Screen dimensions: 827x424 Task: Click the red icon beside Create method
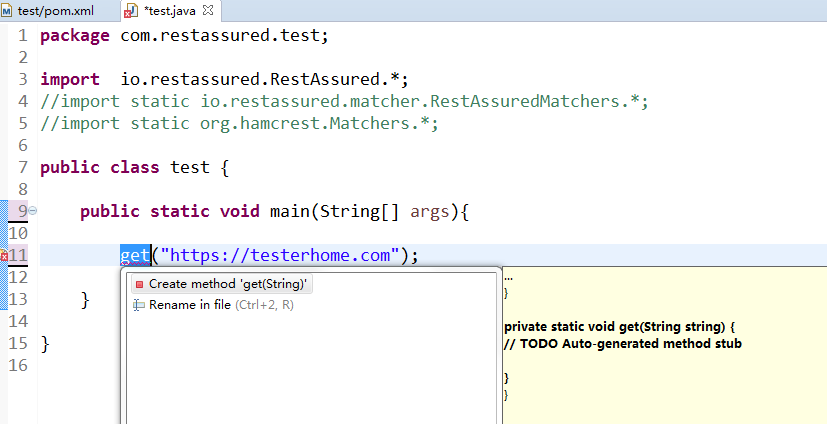point(139,284)
